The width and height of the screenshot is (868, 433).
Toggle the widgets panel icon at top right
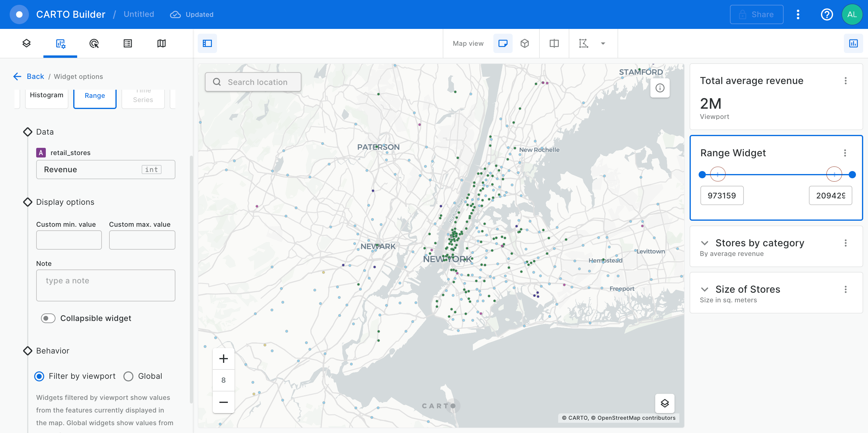(853, 43)
